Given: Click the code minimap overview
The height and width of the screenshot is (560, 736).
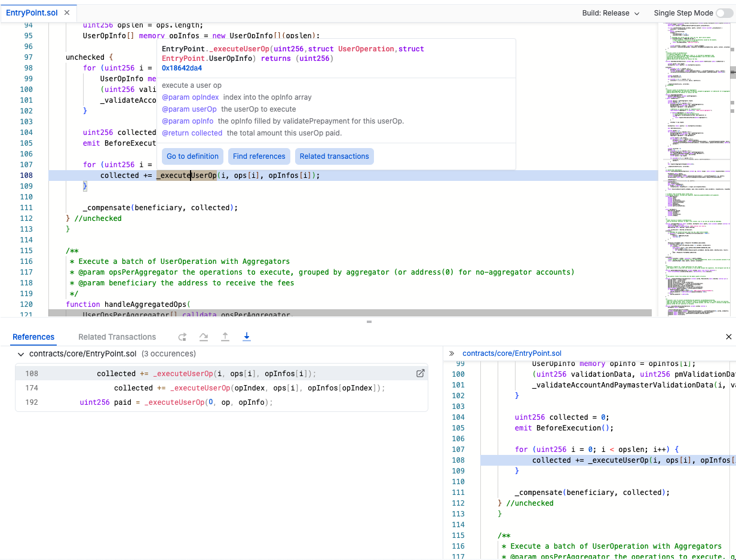Looking at the screenshot, I should tap(695, 167).
